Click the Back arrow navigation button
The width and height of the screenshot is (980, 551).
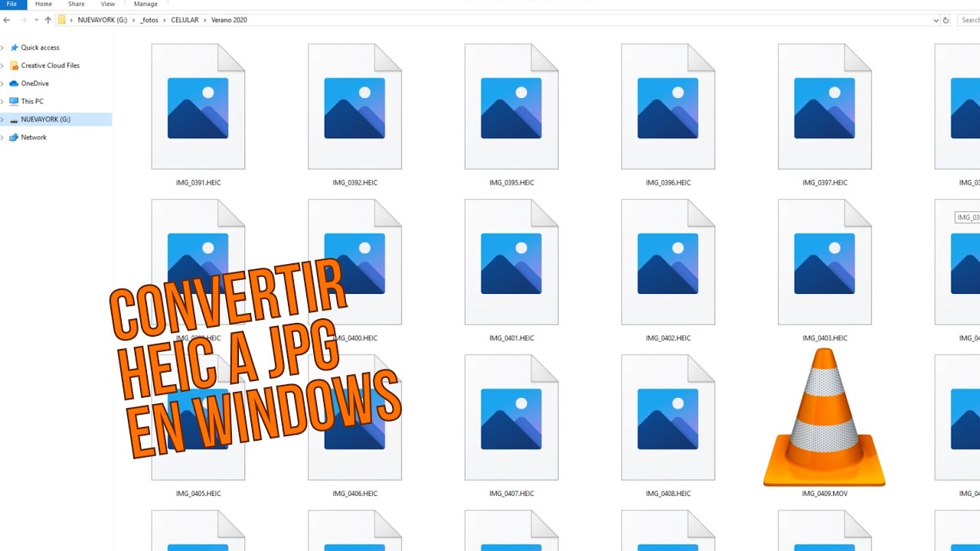(x=7, y=20)
